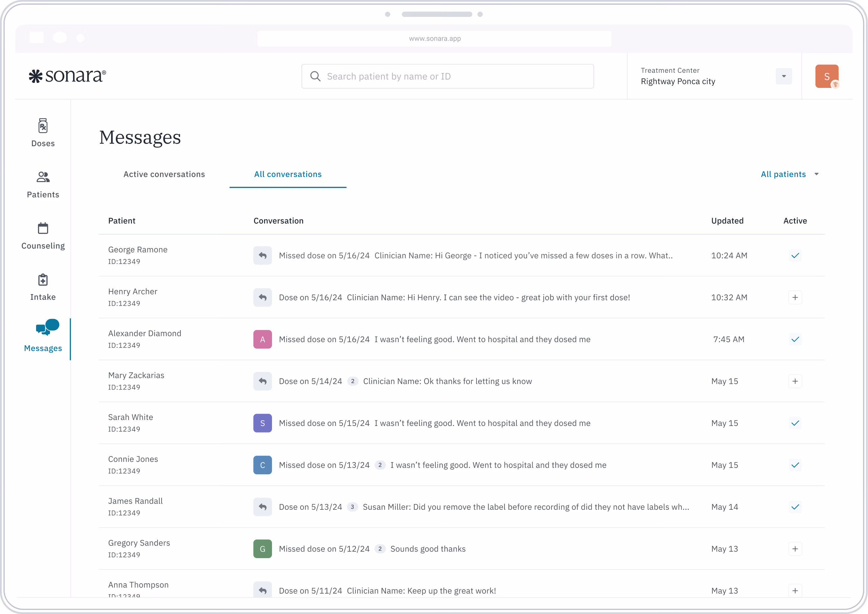The height and width of the screenshot is (614, 868).
Task: Click the message count badge 3 on James Randall's row
Action: pos(352,507)
